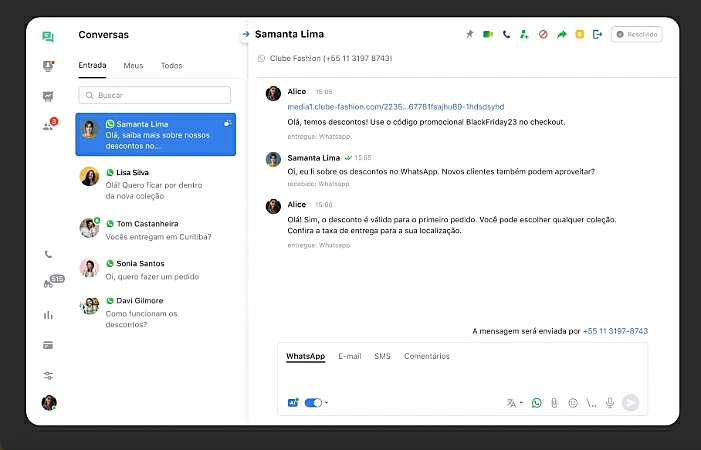This screenshot has height=450, width=701.
Task: Open the binoculars icon with 515 badge
Action: coord(52,282)
